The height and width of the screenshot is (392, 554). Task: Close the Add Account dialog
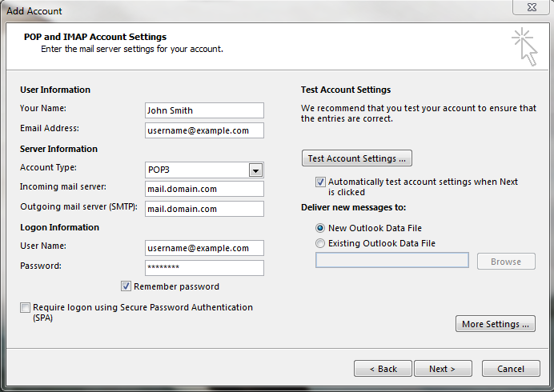pyautogui.click(x=530, y=10)
